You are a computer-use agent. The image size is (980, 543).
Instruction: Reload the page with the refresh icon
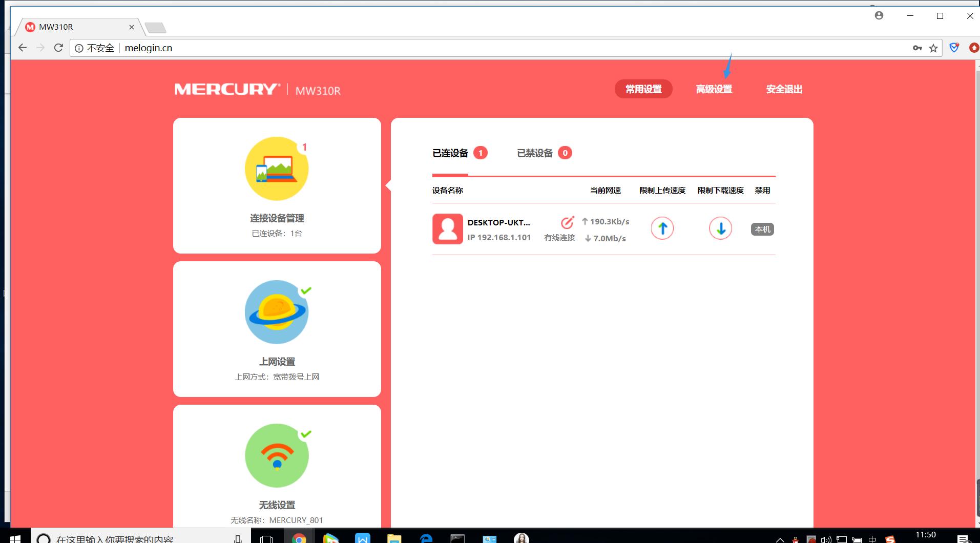pyautogui.click(x=58, y=48)
